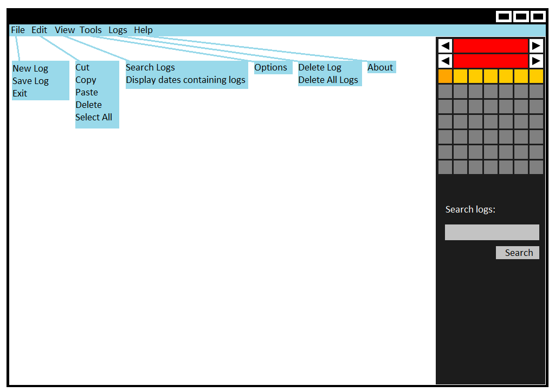Open the Edit menu

pos(39,30)
